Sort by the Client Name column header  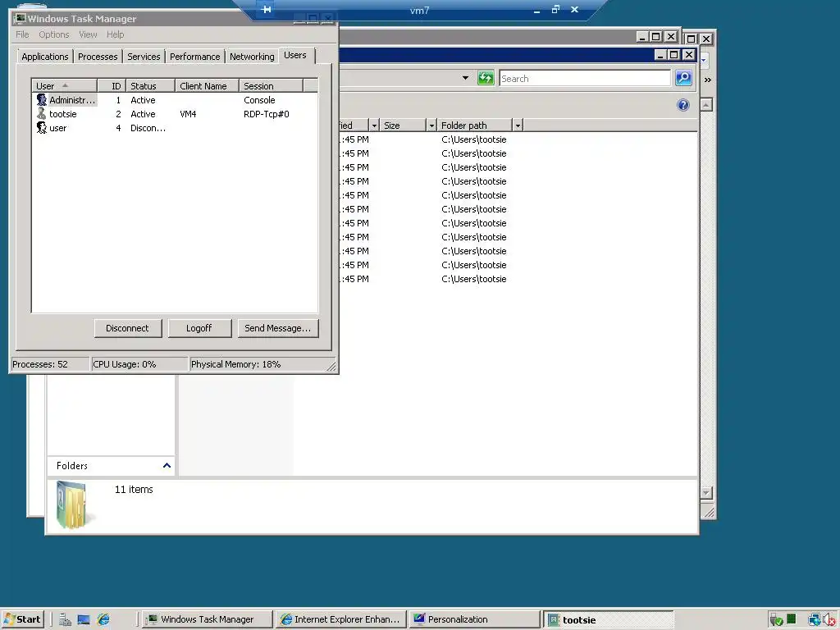(x=207, y=85)
